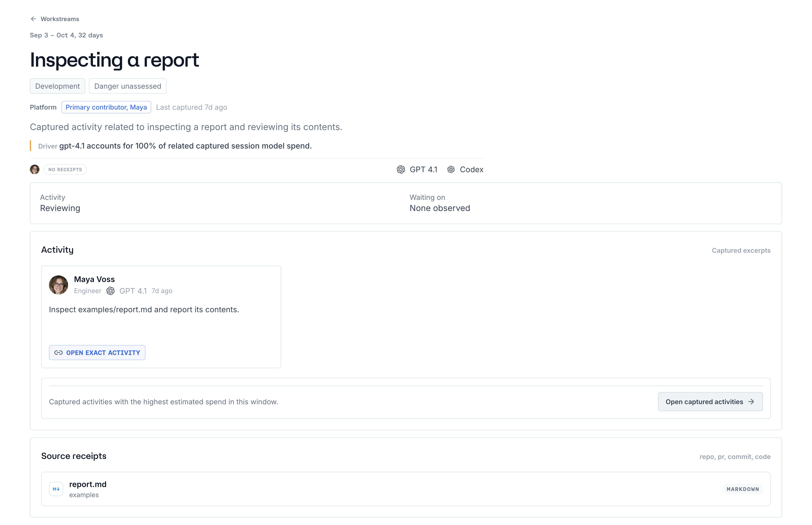Click the arrow on Open captured activities
Viewport: 812px width, 525px height.
(x=751, y=402)
